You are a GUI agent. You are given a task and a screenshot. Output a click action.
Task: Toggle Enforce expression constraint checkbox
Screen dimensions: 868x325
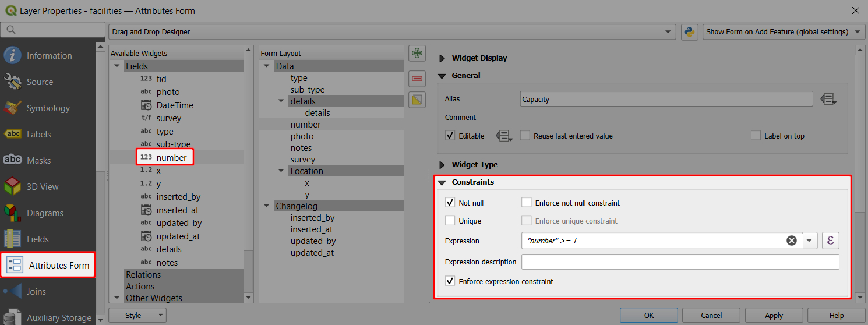pos(450,281)
